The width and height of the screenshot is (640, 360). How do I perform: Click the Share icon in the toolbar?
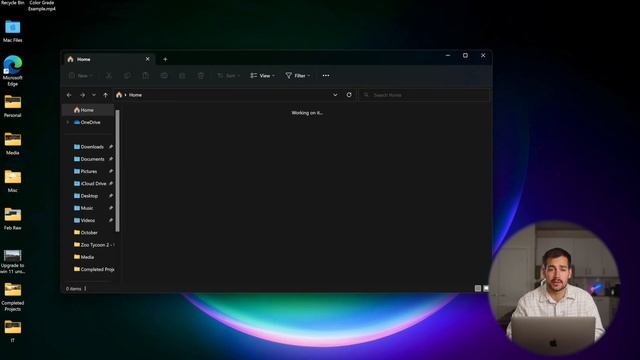pos(182,76)
